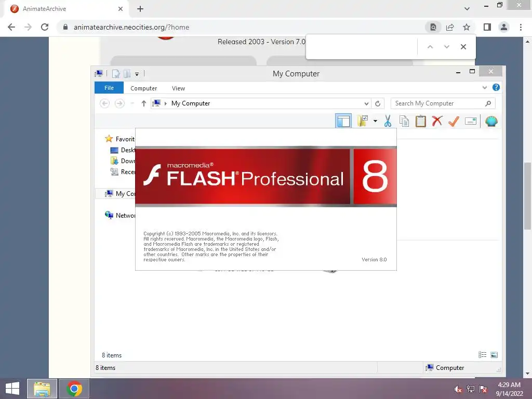Click the find bar text field

pyautogui.click(x=362, y=47)
